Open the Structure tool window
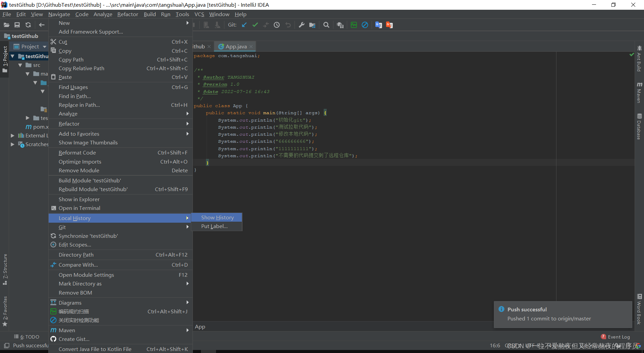644x353 pixels. coord(5,269)
